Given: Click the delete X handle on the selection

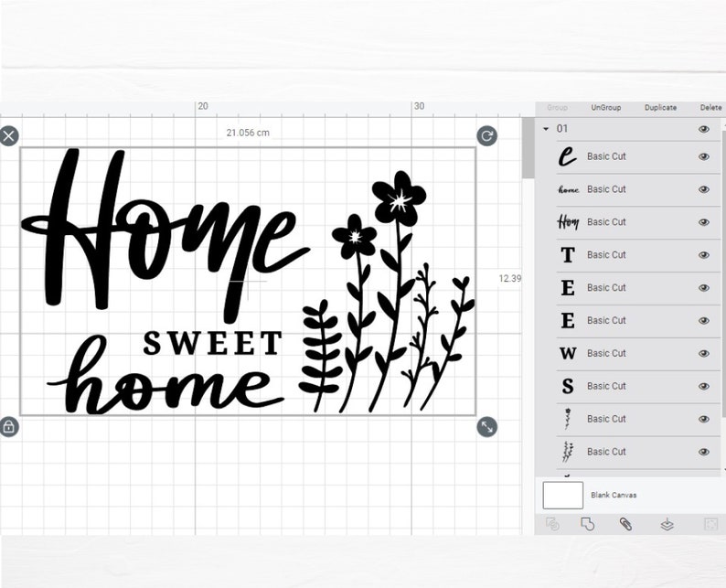Looking at the screenshot, I should pyautogui.click(x=8, y=136).
